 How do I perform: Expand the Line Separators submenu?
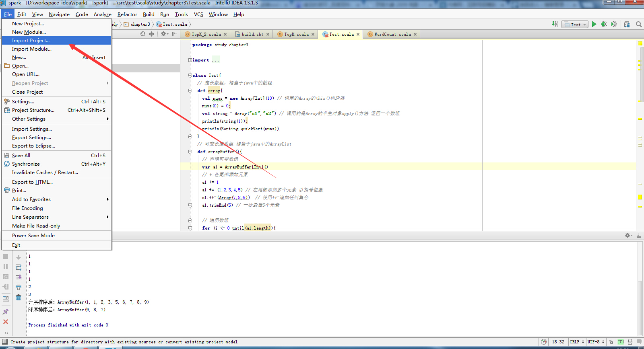(56, 217)
